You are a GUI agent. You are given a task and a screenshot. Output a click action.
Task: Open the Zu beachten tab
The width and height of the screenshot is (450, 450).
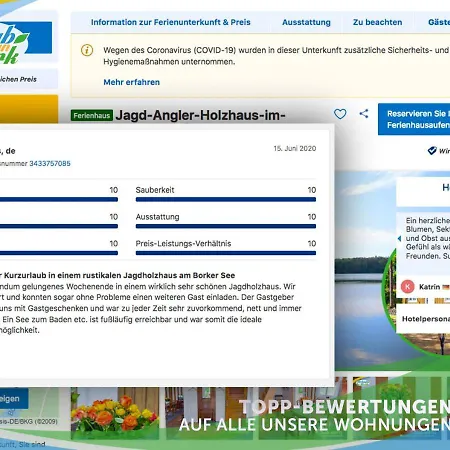click(x=378, y=22)
